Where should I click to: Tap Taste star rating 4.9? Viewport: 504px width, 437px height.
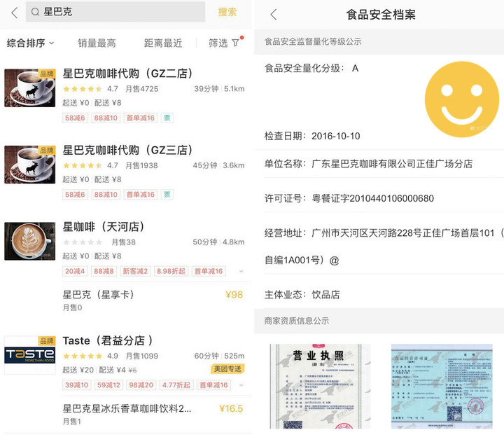click(x=90, y=356)
